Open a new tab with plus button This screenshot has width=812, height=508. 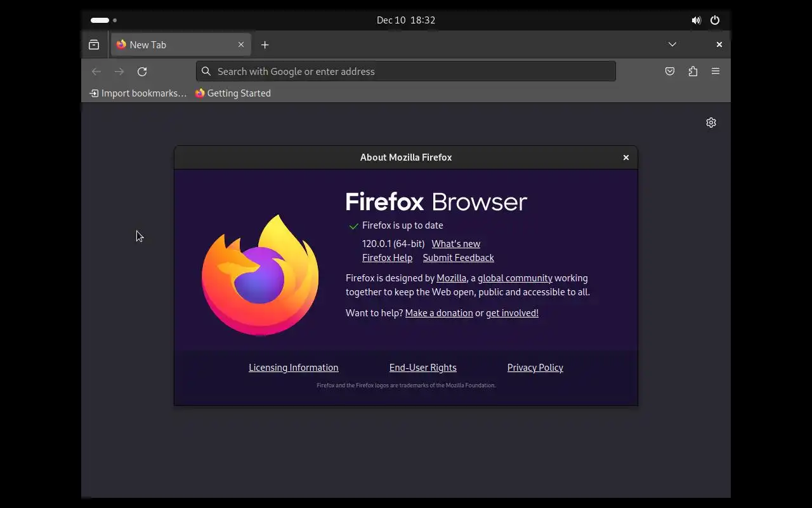point(265,44)
